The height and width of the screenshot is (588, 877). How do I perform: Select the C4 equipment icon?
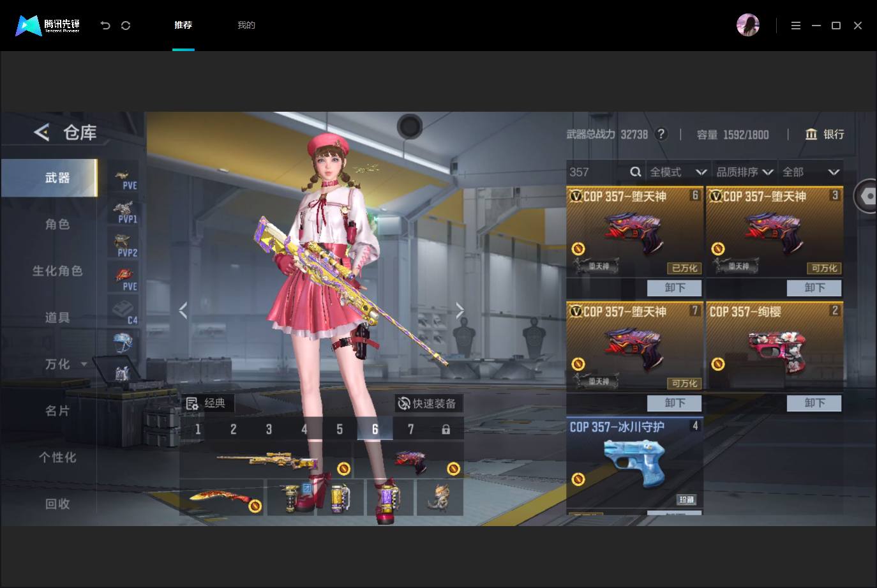[123, 311]
